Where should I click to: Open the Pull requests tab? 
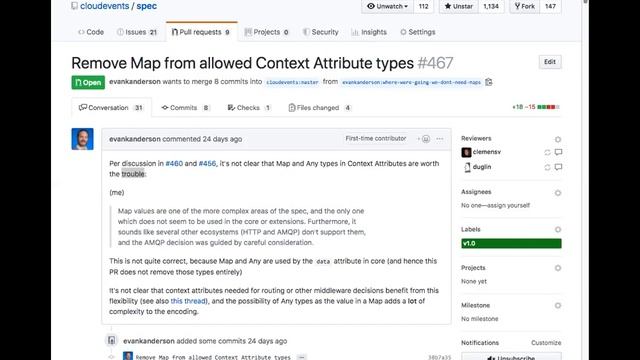pyautogui.click(x=202, y=32)
